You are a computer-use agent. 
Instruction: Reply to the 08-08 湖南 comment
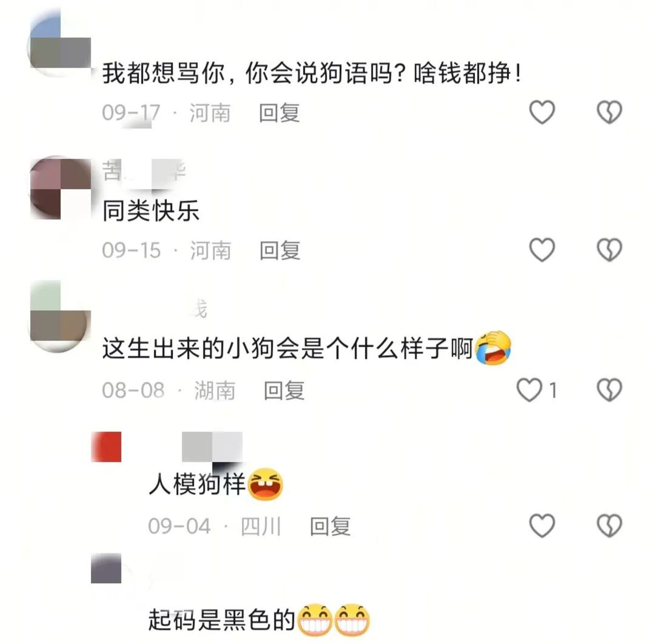[x=284, y=390]
